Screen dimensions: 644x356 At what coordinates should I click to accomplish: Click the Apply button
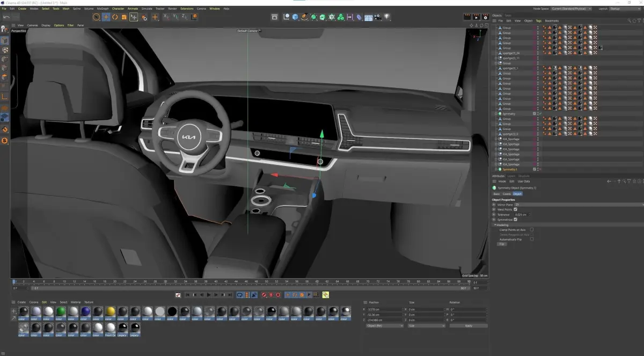(x=469, y=325)
